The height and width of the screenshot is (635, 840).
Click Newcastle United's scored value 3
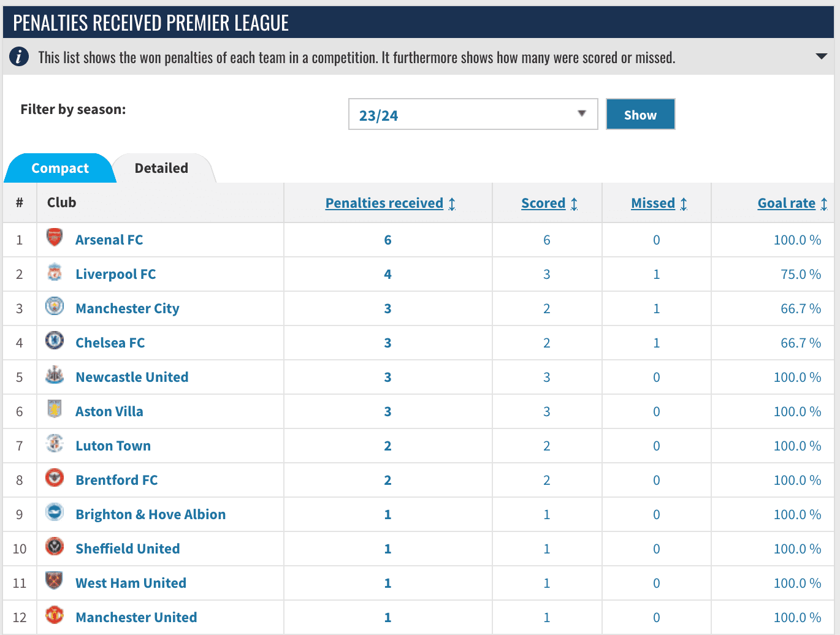(547, 377)
